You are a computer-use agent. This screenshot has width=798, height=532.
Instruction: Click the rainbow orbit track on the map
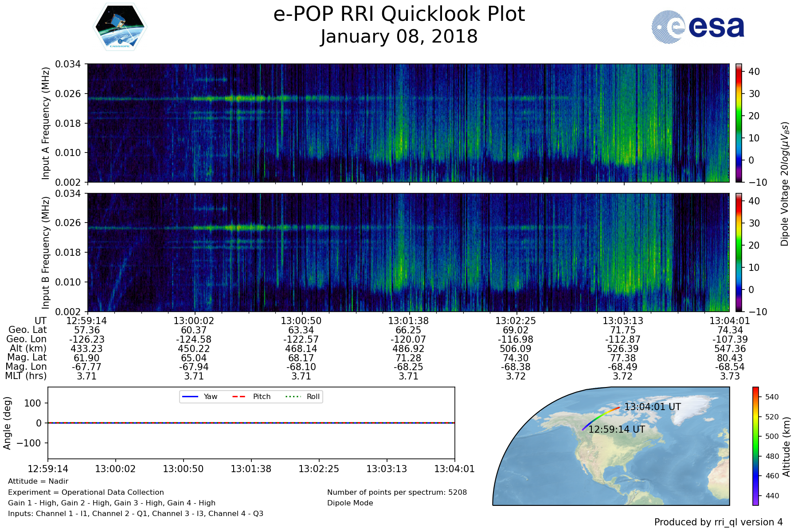599,417
